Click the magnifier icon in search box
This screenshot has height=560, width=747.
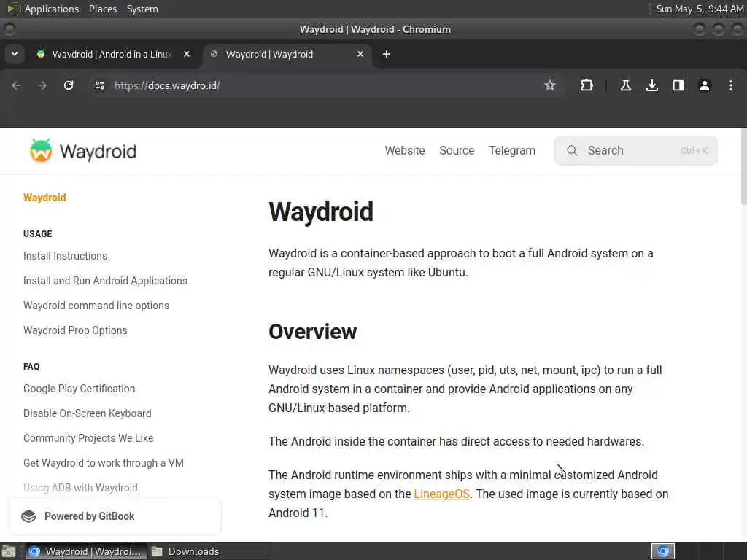tap(572, 151)
